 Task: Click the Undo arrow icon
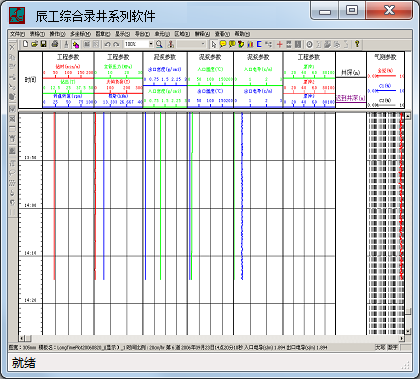tap(107, 44)
